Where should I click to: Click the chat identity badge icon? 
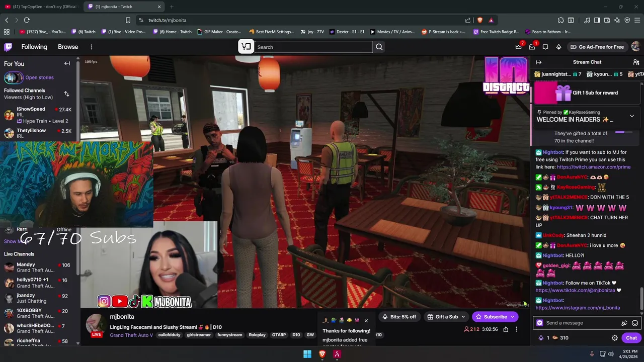click(x=540, y=323)
